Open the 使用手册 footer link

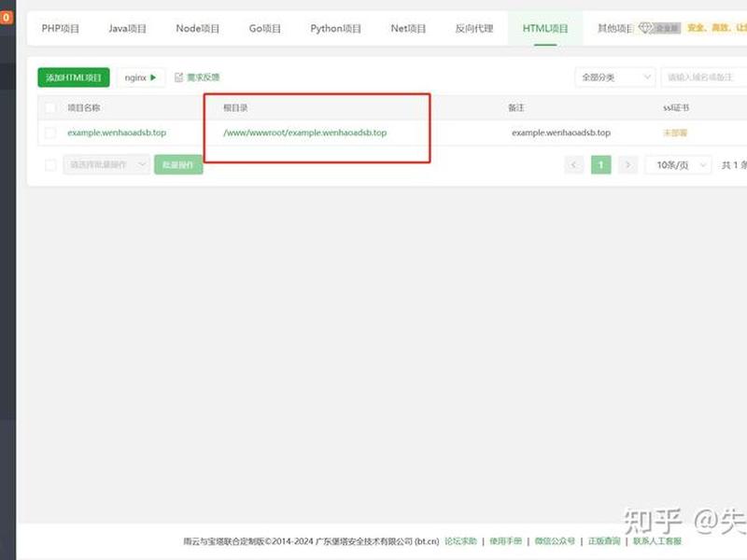point(505,541)
